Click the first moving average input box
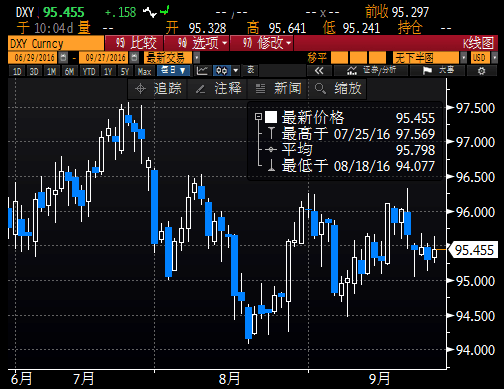The height and width of the screenshot is (389, 504). [339, 58]
